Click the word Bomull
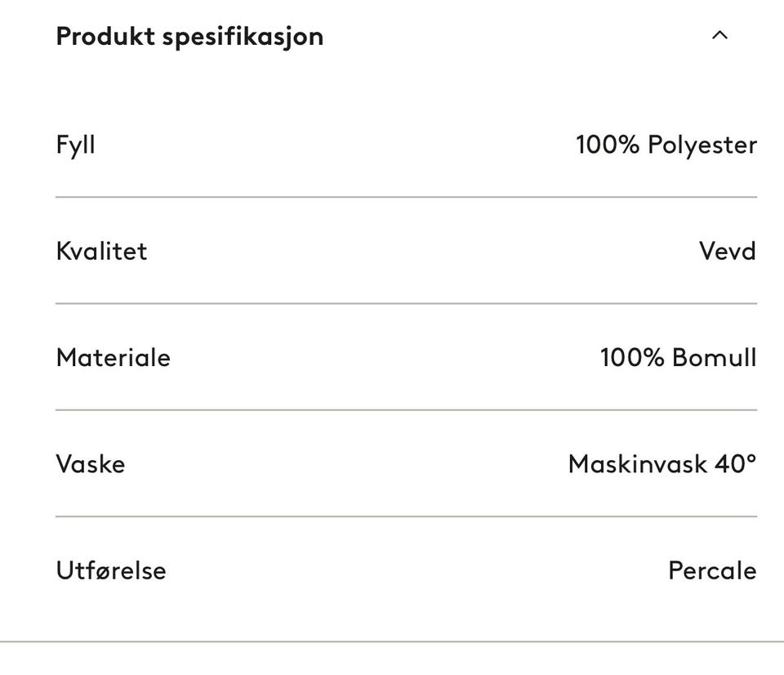784x675 pixels. (x=715, y=358)
